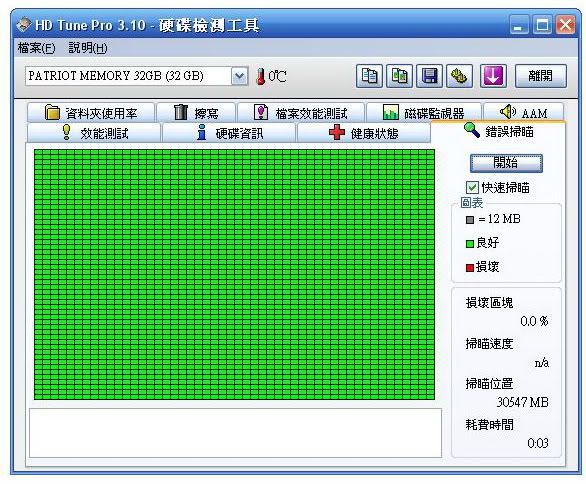The image size is (586, 486).
Task: Expand the PATRIOT MEMORY drive dropdown
Action: 240,76
